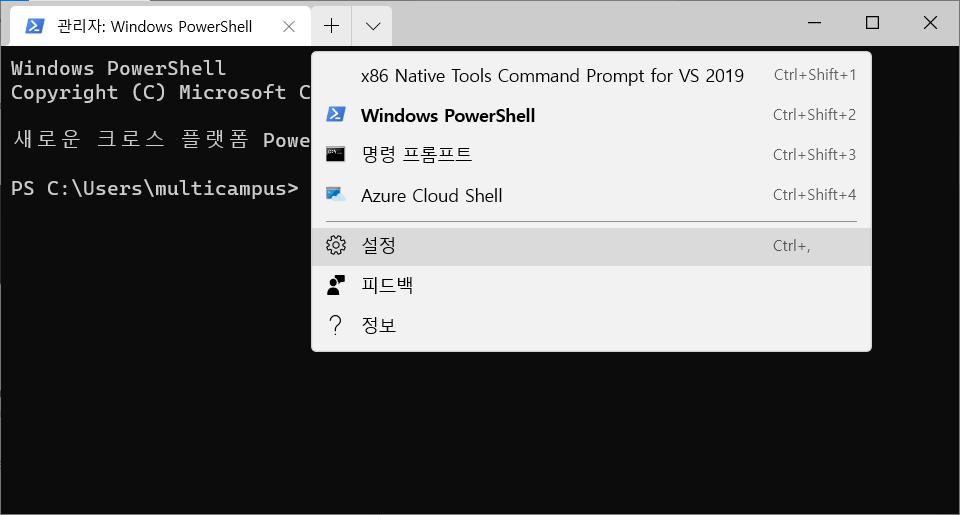Screen dimensions: 960x515
Task: Click the Windows PowerShell profile icon in menu
Action: coord(336,115)
